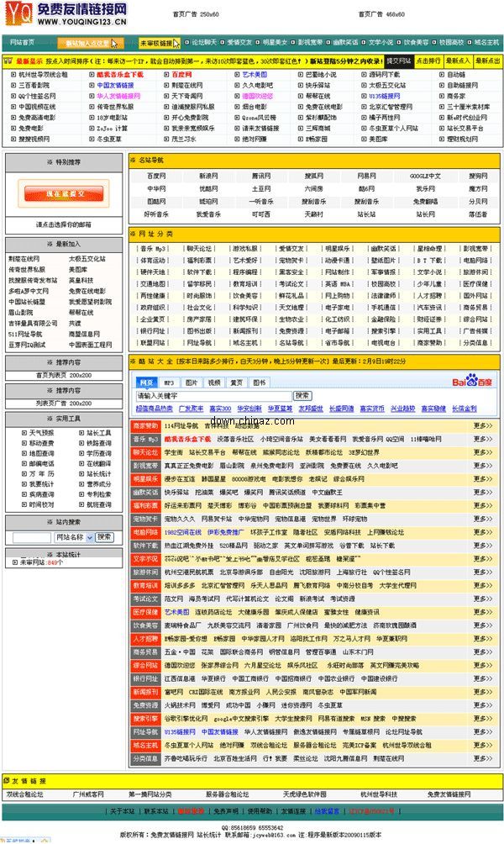Click the Baidu keyword input field
Screen dimensions: 504x844
click(213, 396)
